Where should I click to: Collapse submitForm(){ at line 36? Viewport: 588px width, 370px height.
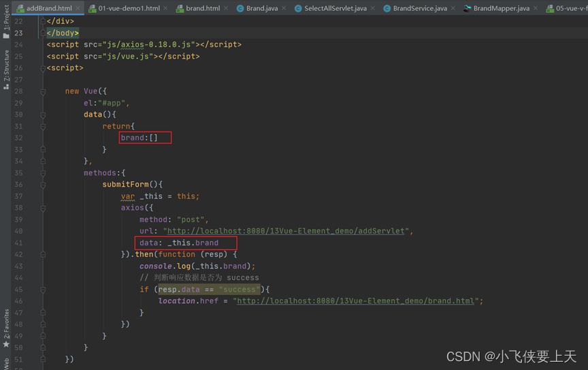(x=43, y=185)
